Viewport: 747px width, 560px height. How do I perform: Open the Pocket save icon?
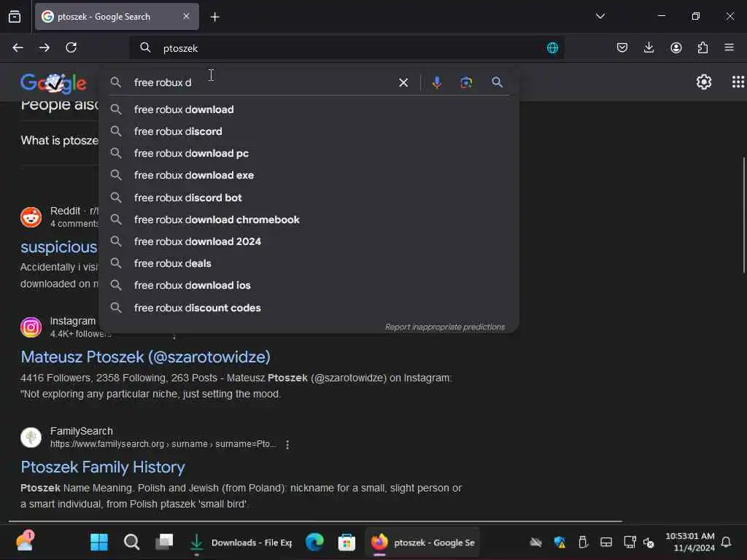point(622,47)
